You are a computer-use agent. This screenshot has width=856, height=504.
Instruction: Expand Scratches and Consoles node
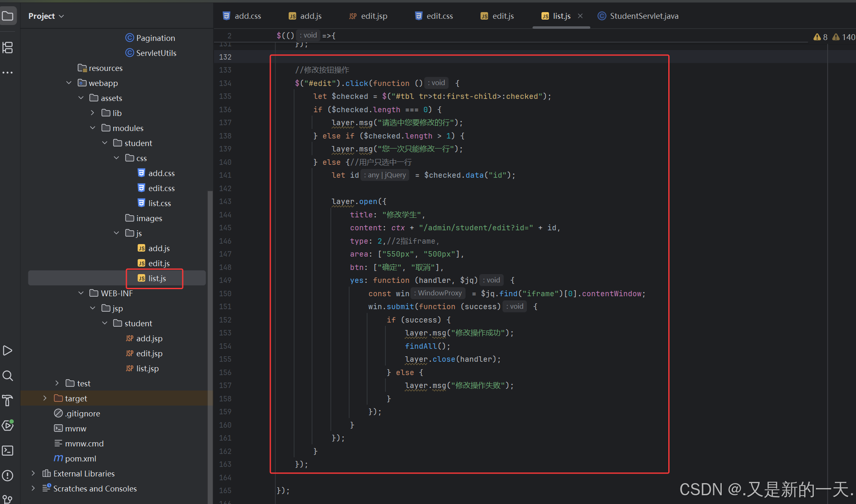click(33, 489)
